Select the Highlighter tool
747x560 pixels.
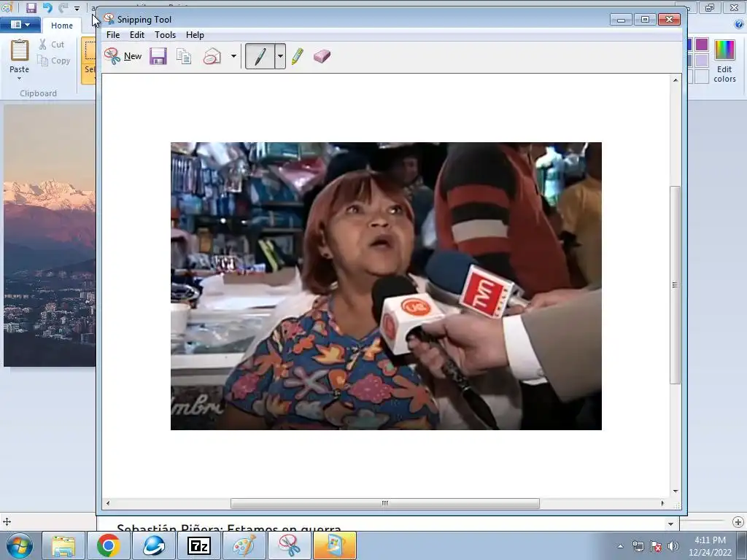point(298,56)
